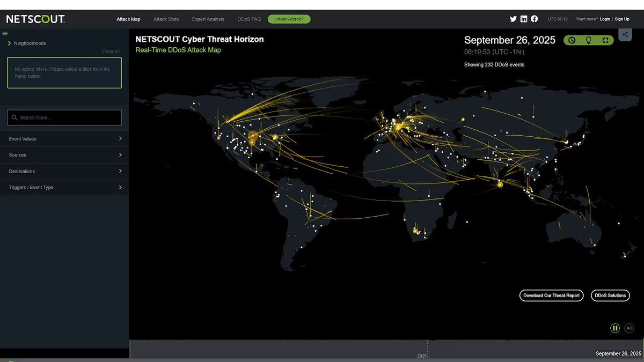Viewport: 644px width, 362px height.
Task: Click the 'No active filters' message box
Action: (64, 73)
